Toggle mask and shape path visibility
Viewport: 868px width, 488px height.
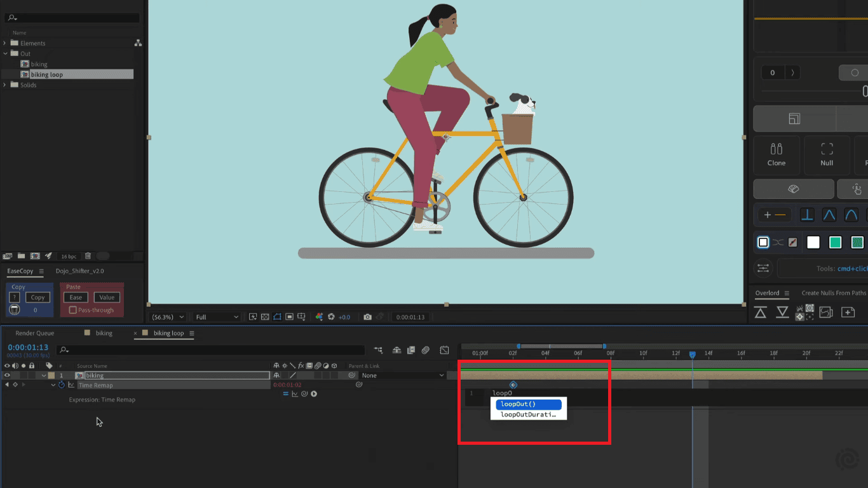(x=277, y=316)
